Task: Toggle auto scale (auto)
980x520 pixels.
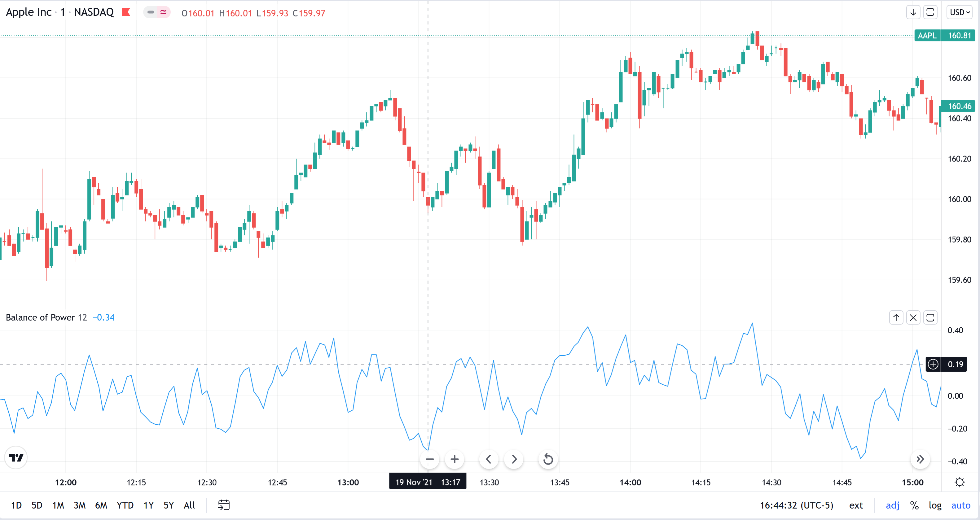Action: pos(960,505)
